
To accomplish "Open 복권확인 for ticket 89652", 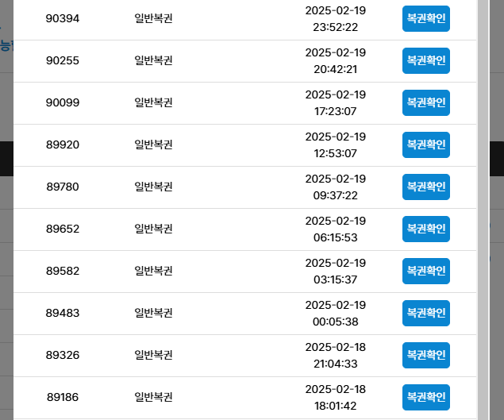I will pos(426,229).
